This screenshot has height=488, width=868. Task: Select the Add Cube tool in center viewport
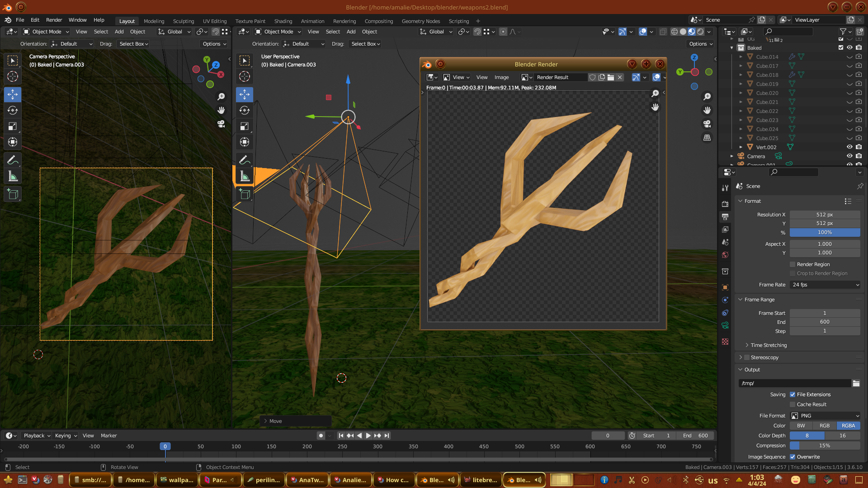pyautogui.click(x=245, y=194)
